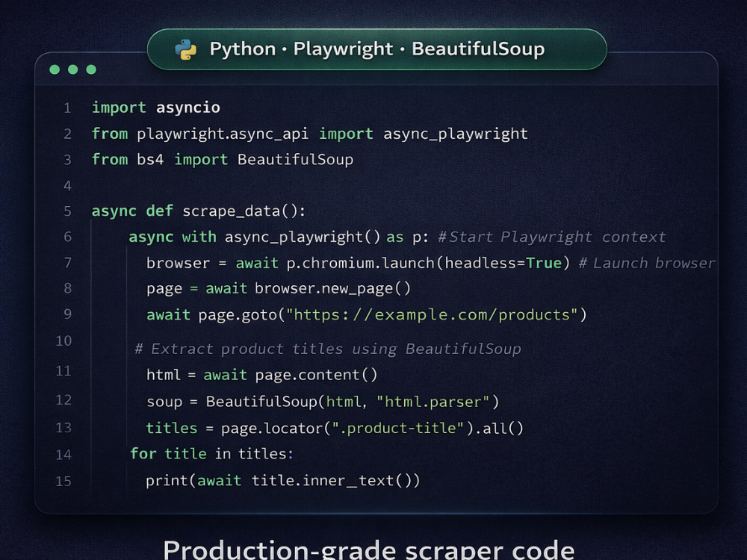Click 'p.chromium.launch' on line 7

tap(360, 263)
